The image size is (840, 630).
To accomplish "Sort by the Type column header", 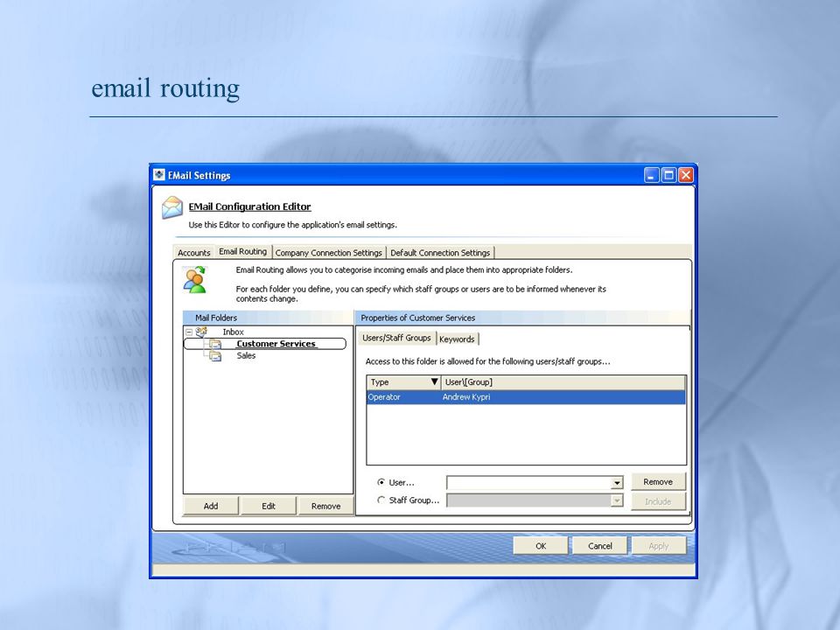I will [x=404, y=382].
